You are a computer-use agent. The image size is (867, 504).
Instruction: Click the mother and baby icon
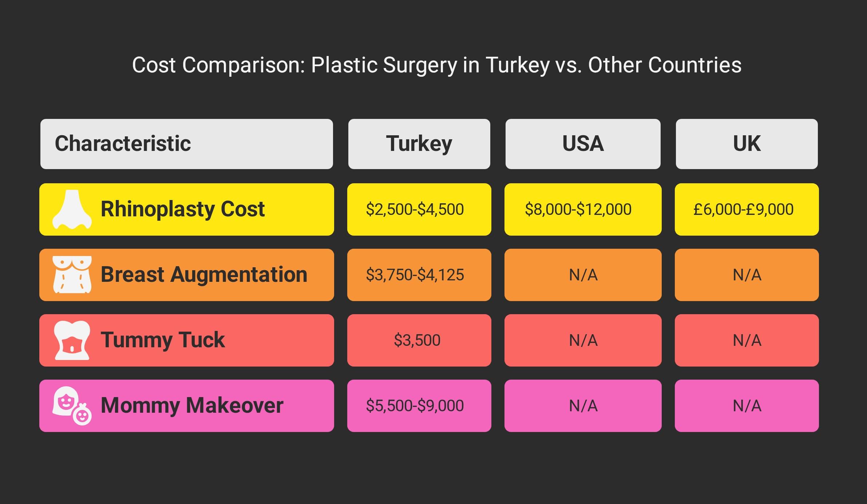click(72, 406)
